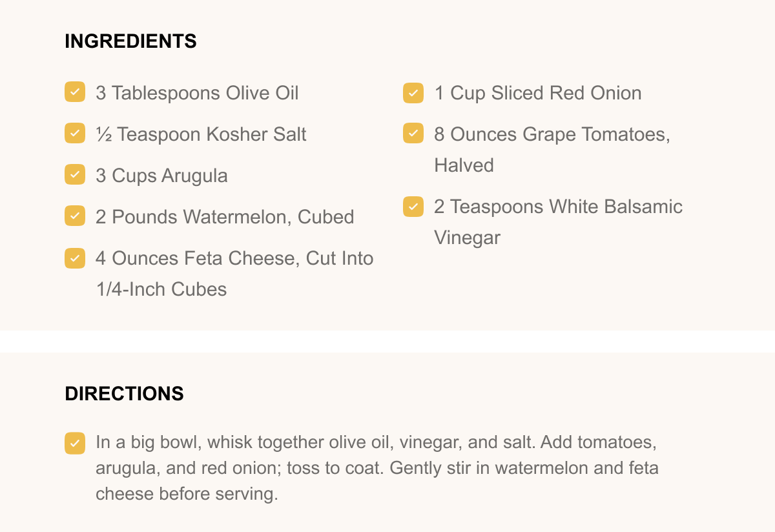Screen dimensions: 775x532
Task: Click the whisk together directions paragraph
Action: [377, 468]
